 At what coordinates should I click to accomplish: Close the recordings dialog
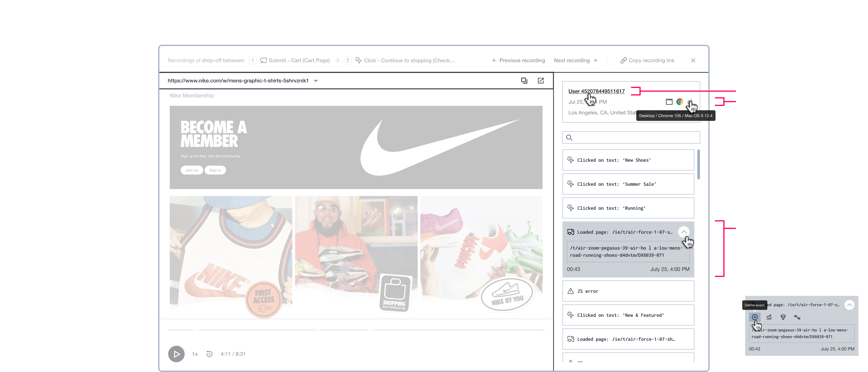tap(693, 60)
